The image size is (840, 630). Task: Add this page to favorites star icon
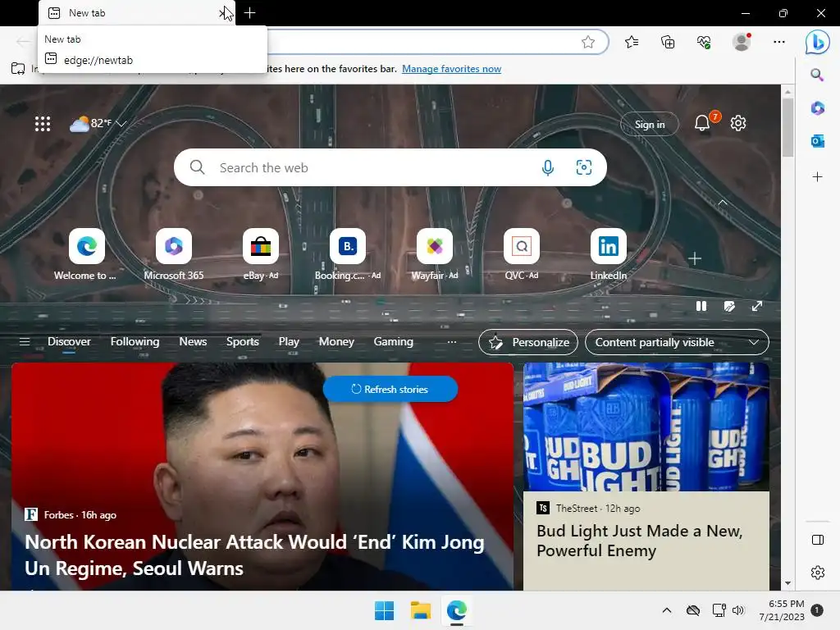(587, 43)
